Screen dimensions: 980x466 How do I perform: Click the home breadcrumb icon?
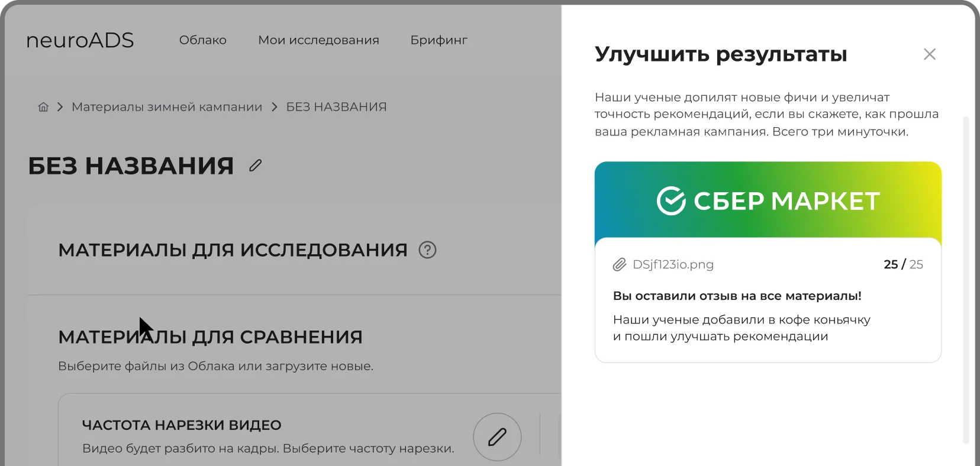click(x=43, y=107)
